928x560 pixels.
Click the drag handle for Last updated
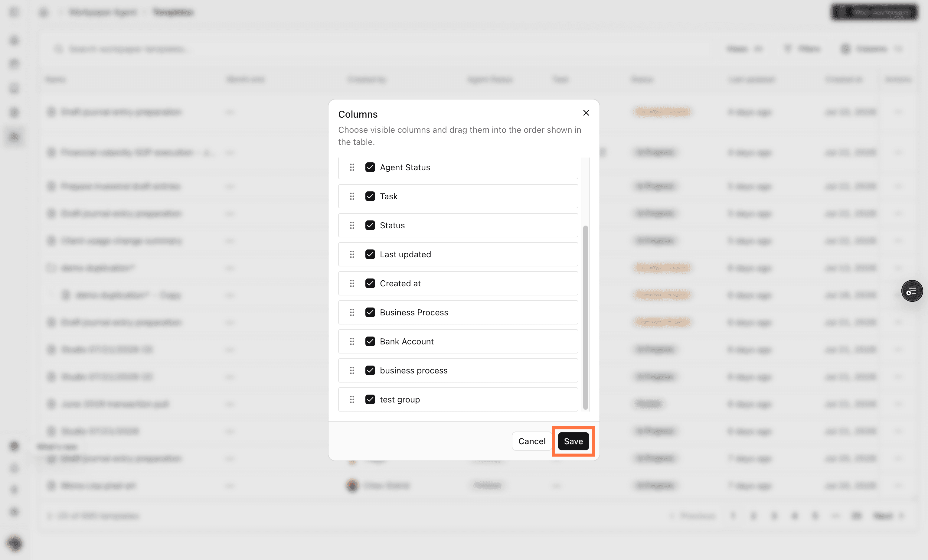(352, 254)
